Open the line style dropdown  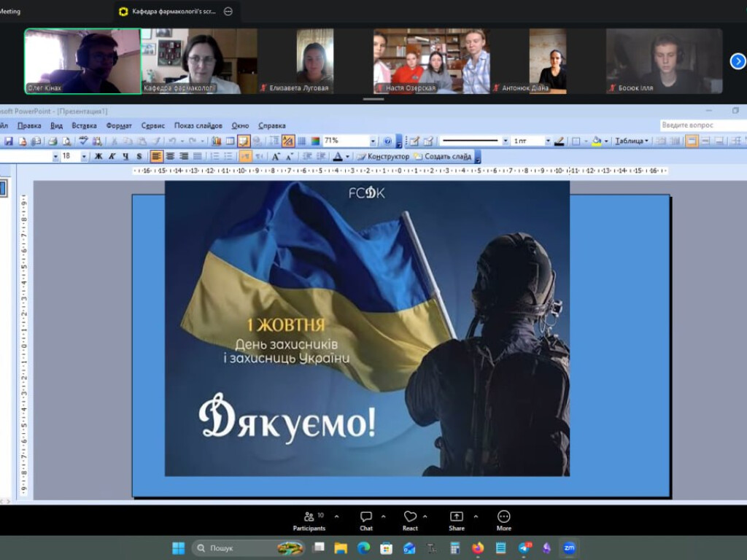505,141
